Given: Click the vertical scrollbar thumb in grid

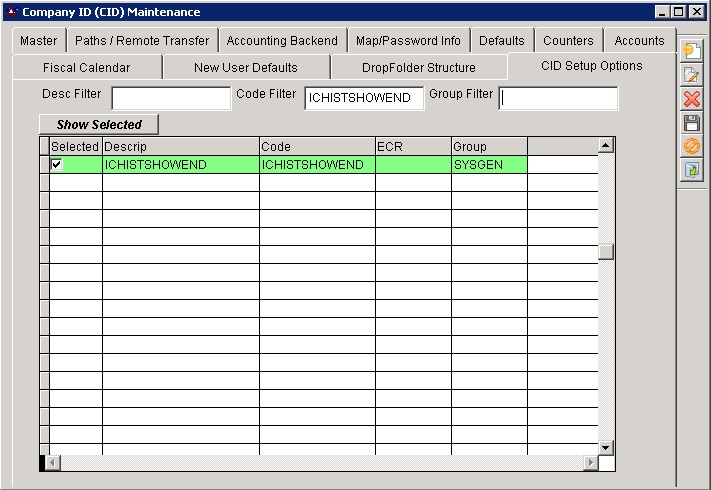Looking at the screenshot, I should tap(605, 252).
